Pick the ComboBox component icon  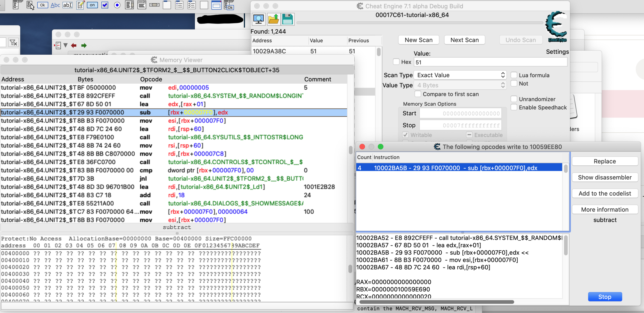coord(142,5)
